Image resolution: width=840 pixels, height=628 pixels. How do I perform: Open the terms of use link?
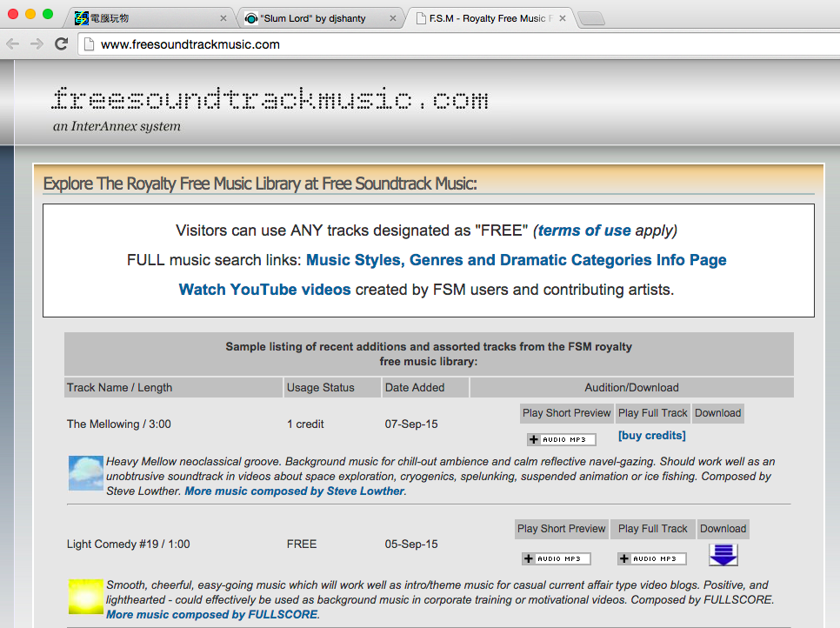coord(584,230)
